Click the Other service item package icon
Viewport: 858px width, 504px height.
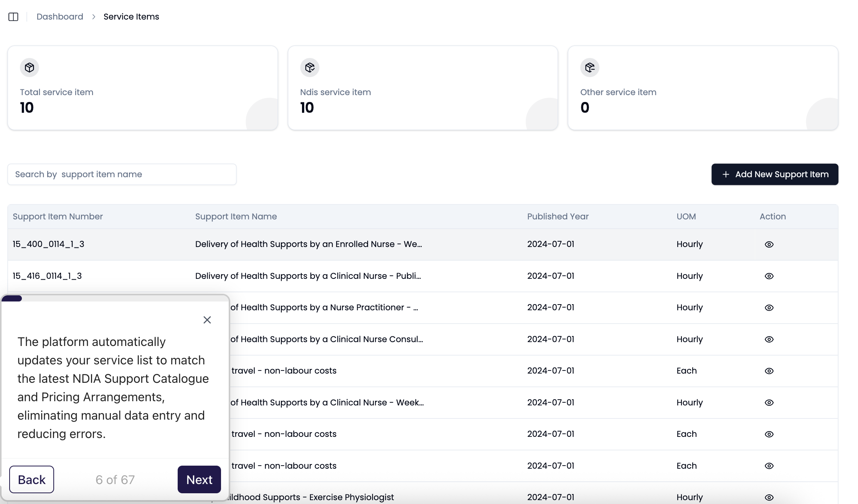coord(590,68)
